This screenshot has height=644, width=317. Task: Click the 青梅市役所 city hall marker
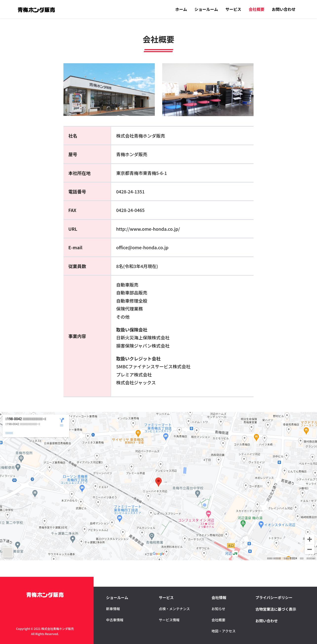click(x=21, y=458)
